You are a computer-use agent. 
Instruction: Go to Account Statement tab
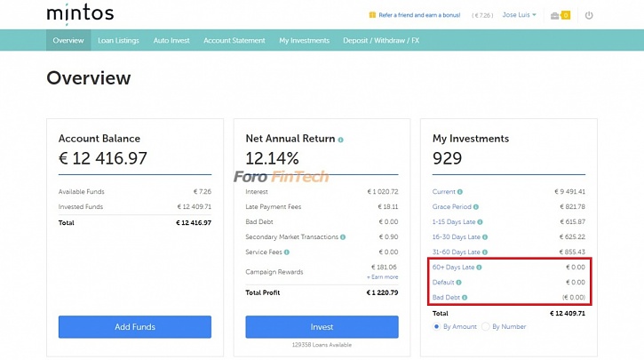coord(235,40)
